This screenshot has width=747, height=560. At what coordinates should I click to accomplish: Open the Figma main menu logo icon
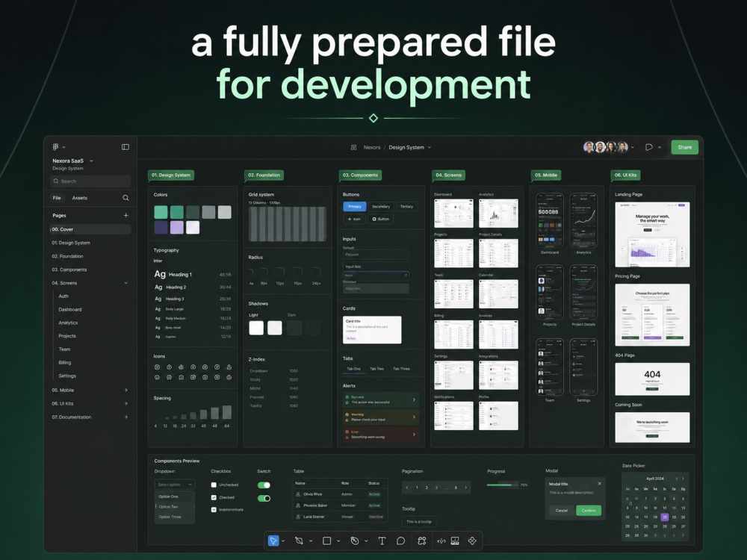point(56,147)
